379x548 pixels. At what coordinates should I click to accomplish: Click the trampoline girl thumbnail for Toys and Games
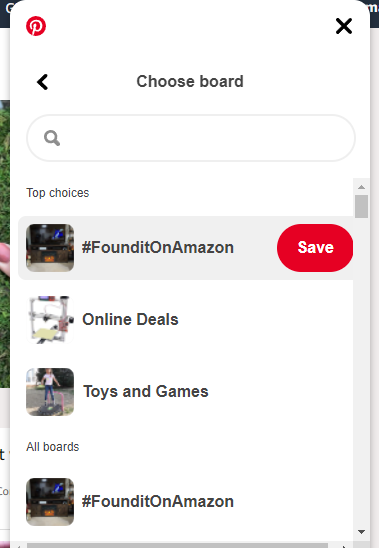[50, 392]
